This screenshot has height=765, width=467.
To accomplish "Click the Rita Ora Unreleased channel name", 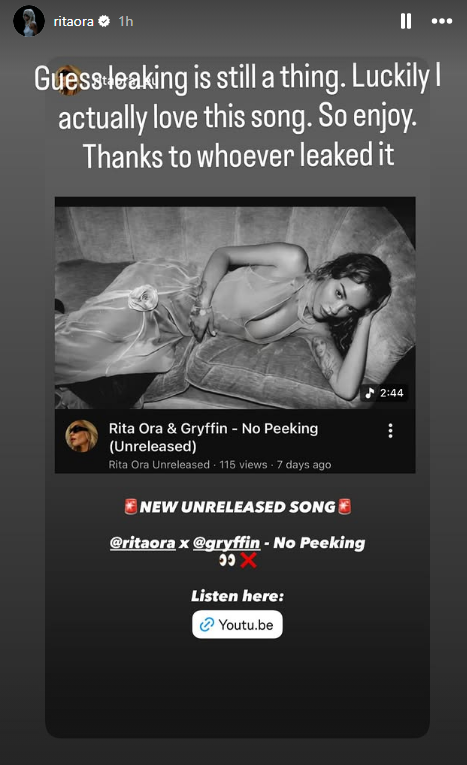I will coord(159,464).
